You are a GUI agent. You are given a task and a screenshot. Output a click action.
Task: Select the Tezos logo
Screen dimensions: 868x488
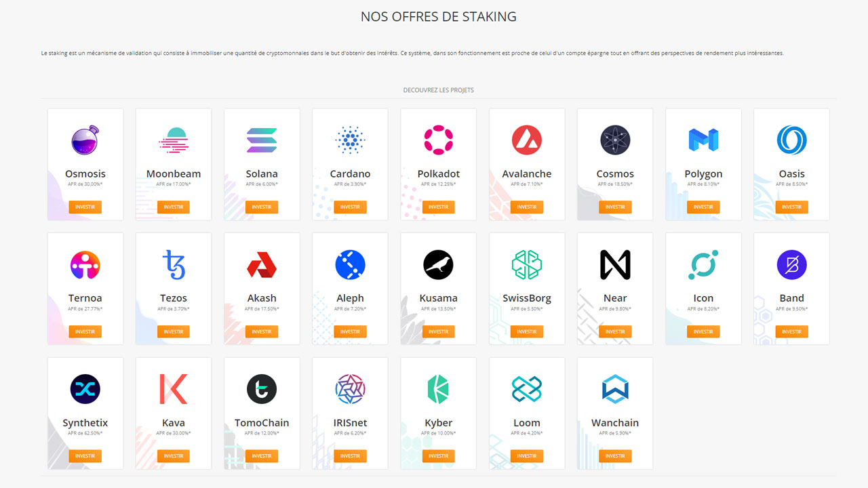(x=173, y=264)
